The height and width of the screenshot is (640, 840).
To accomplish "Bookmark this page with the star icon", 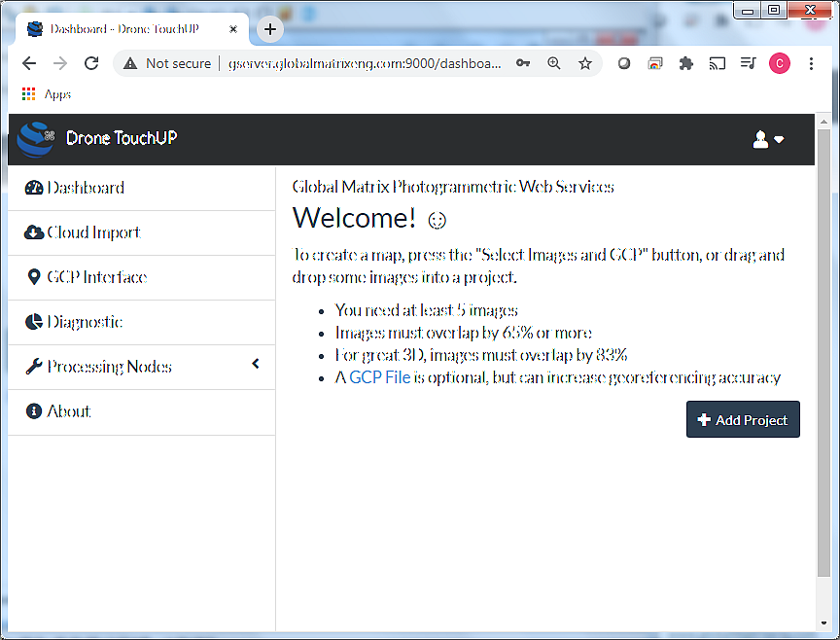I will point(585,63).
